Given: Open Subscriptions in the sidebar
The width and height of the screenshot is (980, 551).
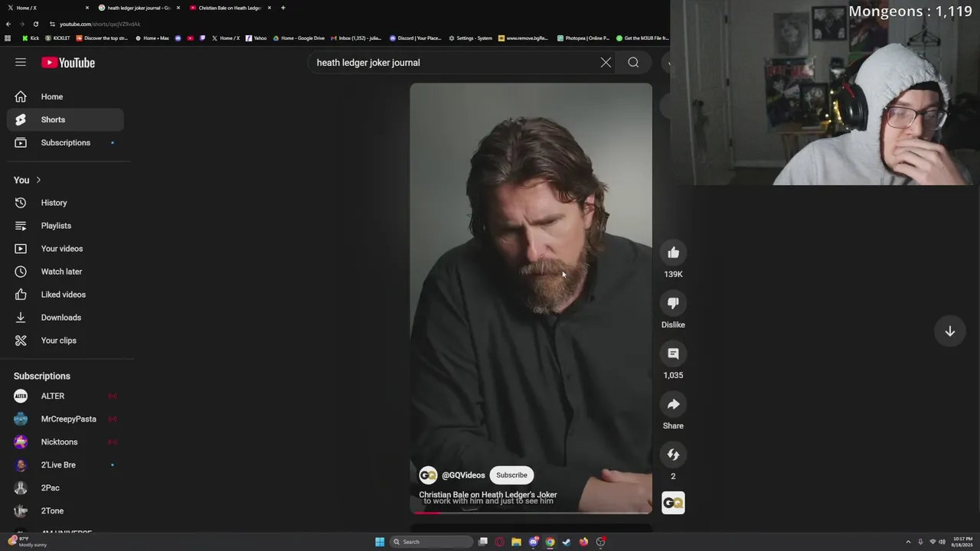Looking at the screenshot, I should pyautogui.click(x=66, y=142).
